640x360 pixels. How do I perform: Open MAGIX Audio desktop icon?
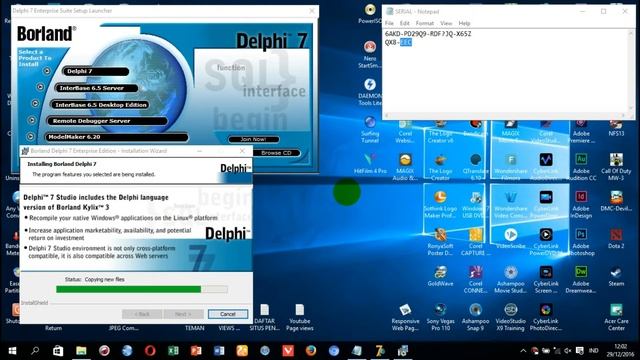point(405,167)
